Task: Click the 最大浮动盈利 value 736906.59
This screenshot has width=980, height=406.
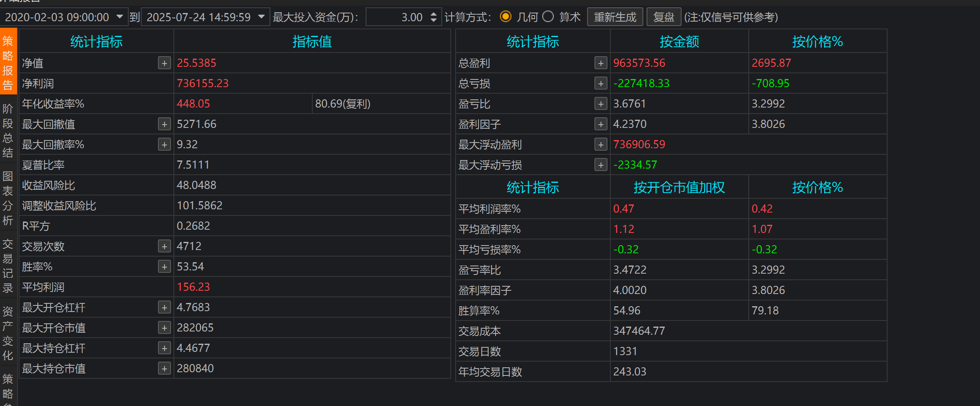Action: [639, 145]
